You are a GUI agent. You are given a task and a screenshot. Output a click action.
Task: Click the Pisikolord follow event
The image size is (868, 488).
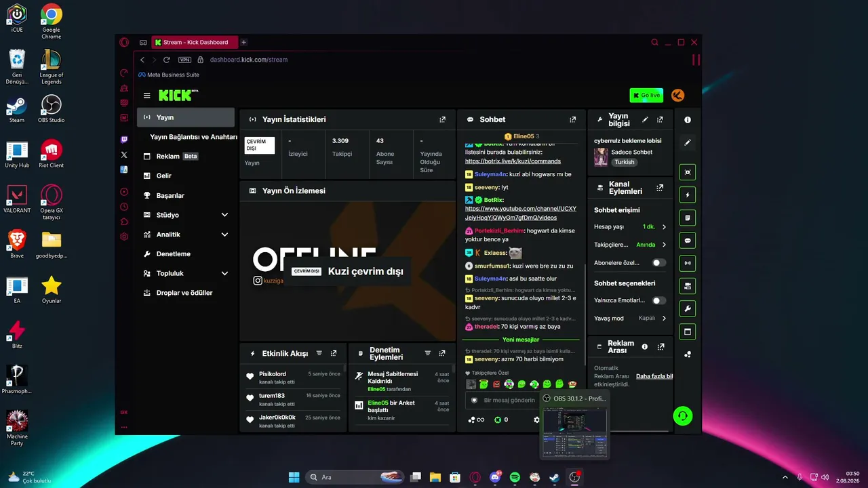pyautogui.click(x=294, y=377)
